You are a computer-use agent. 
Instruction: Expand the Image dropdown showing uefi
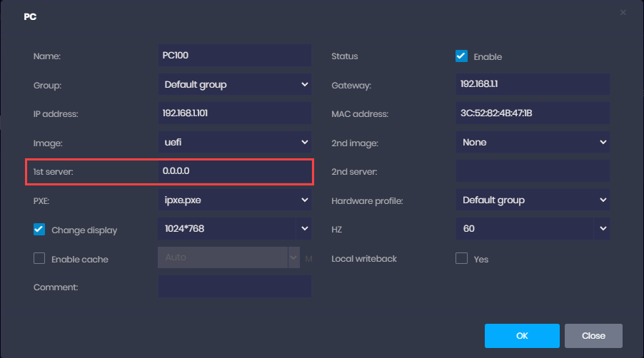click(234, 142)
